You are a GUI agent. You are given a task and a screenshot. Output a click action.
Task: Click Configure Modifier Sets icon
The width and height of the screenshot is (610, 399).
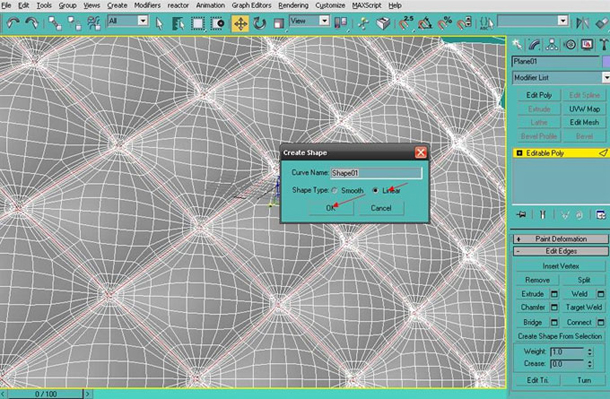(x=601, y=214)
